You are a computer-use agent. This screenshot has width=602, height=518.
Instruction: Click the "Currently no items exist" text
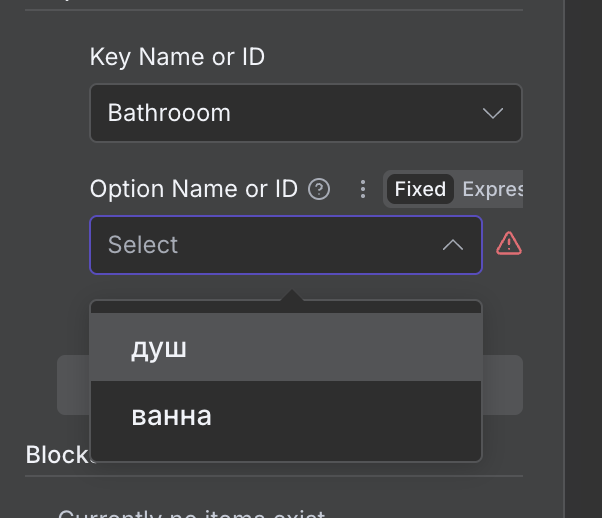tap(190, 514)
